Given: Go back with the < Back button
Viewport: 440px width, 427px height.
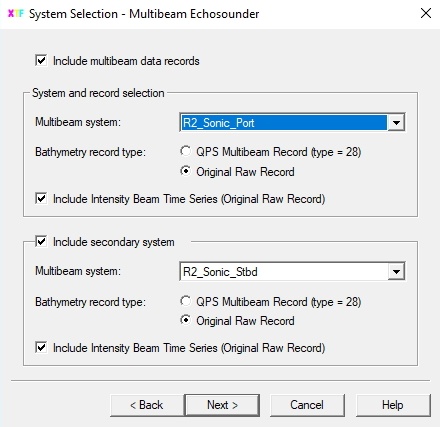Looking at the screenshot, I should pyautogui.click(x=147, y=405).
